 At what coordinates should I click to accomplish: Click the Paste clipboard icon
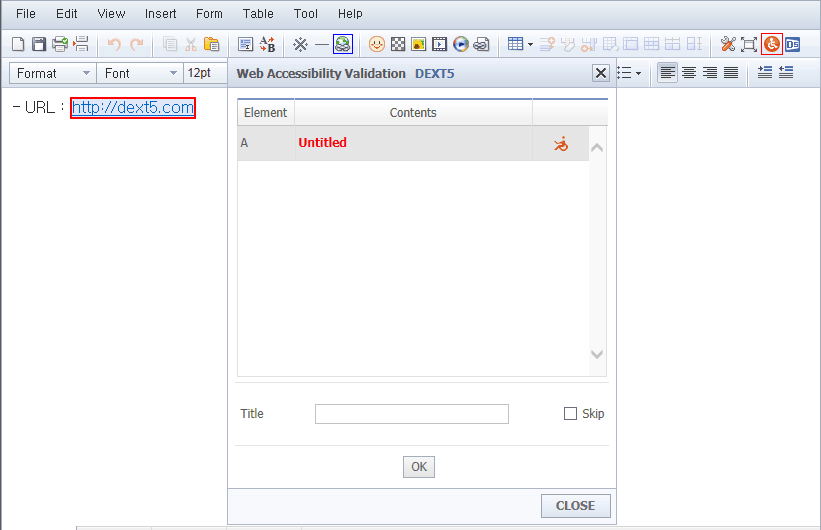click(212, 44)
